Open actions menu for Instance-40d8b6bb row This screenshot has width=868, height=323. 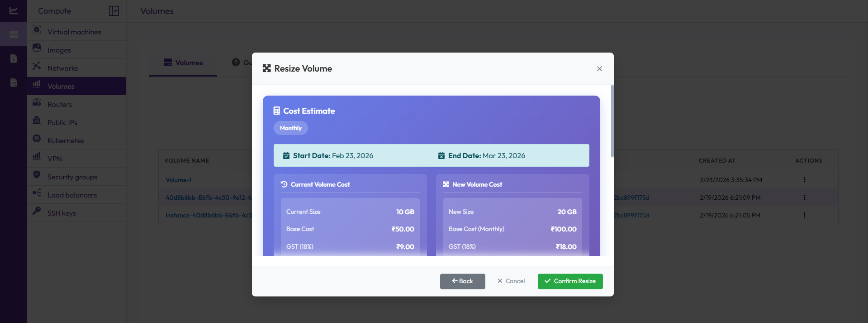tap(804, 215)
